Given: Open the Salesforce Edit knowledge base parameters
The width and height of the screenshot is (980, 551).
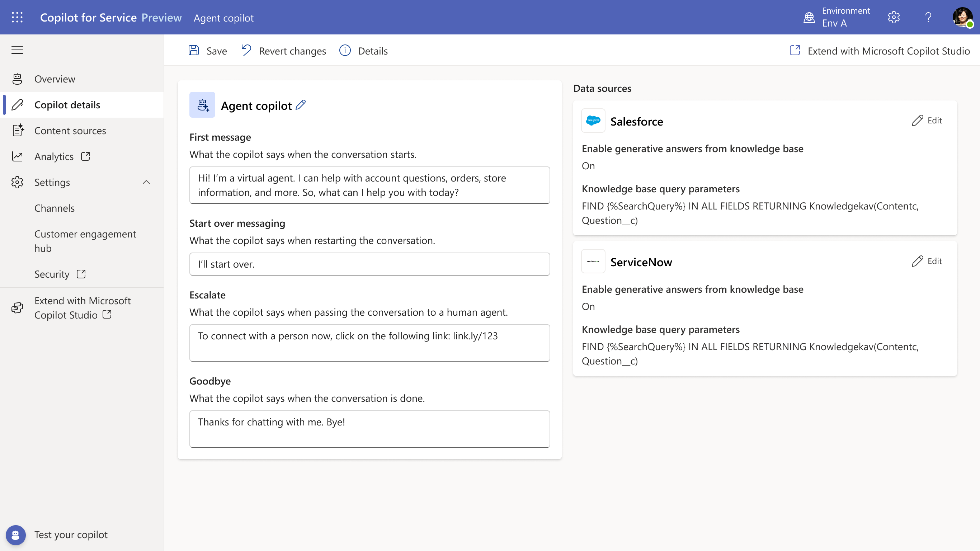Looking at the screenshot, I should [928, 120].
